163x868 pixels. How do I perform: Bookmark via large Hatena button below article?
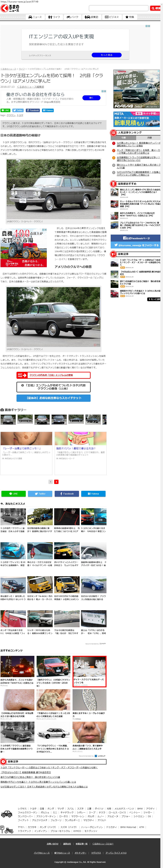tap(93, 494)
